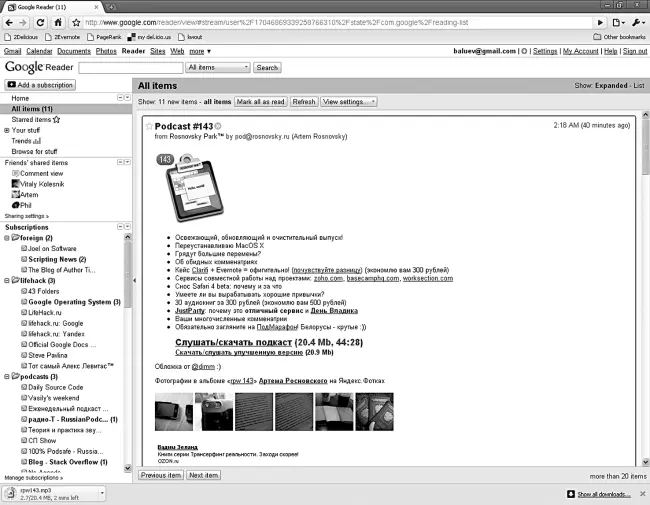This screenshot has width=650, height=505.
Task: Click the Reader search input field
Action: click(131, 68)
